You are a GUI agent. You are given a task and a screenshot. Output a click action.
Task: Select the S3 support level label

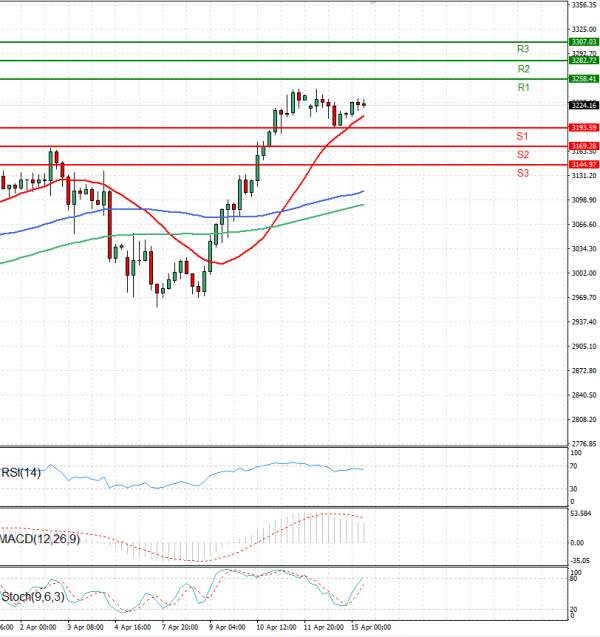tap(523, 174)
